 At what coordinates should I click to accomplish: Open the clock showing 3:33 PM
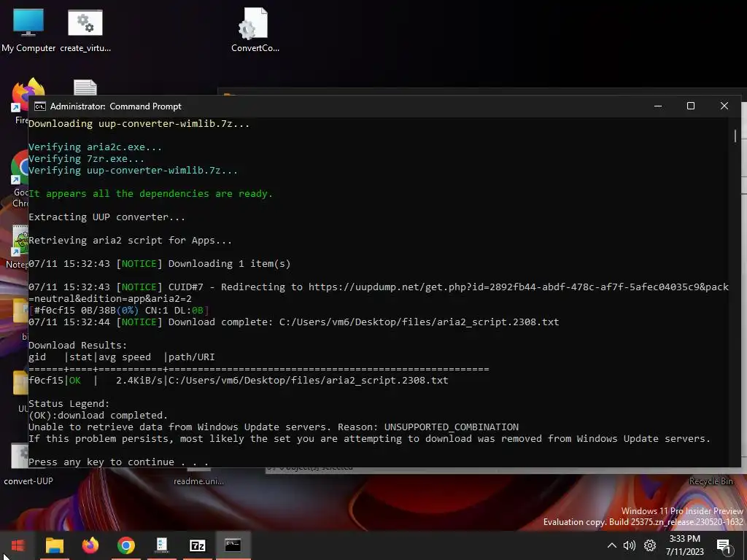[684, 545]
